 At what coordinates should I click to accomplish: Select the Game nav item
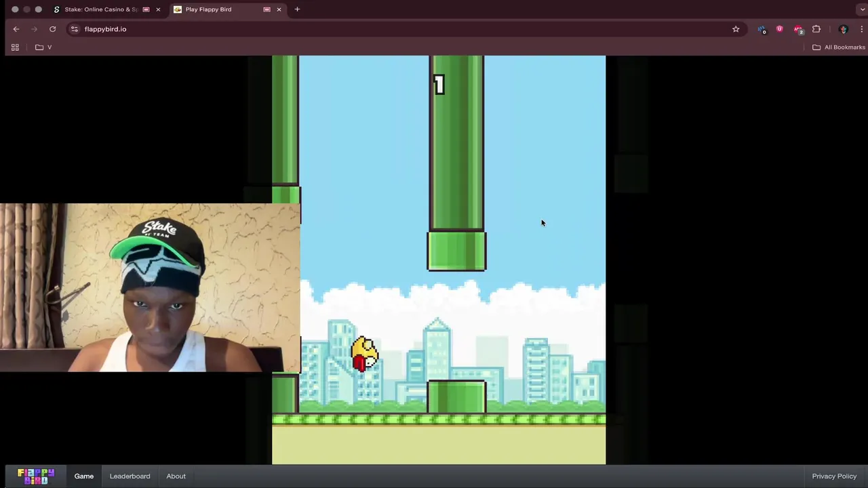[x=84, y=476]
